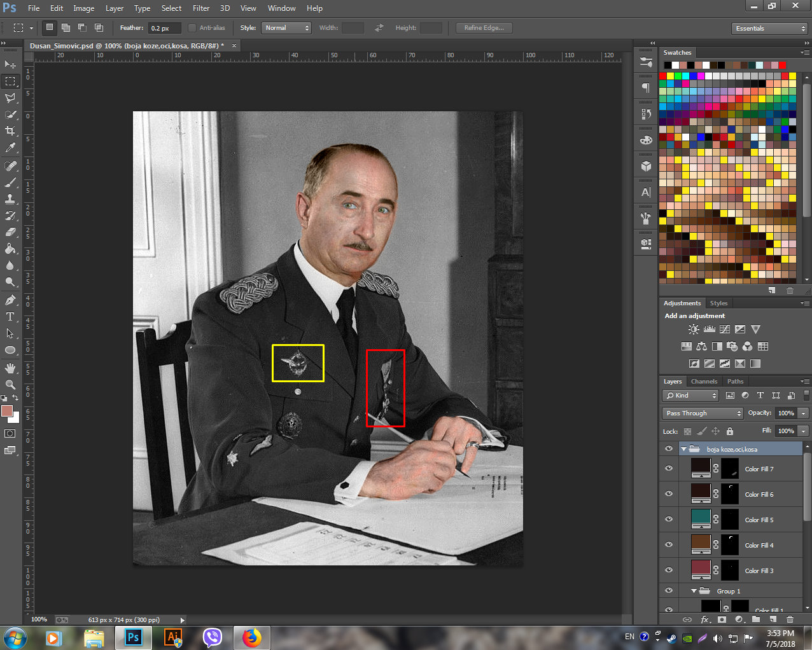Select the Move tool
Image resolution: width=812 pixels, height=650 pixels.
(x=10, y=64)
